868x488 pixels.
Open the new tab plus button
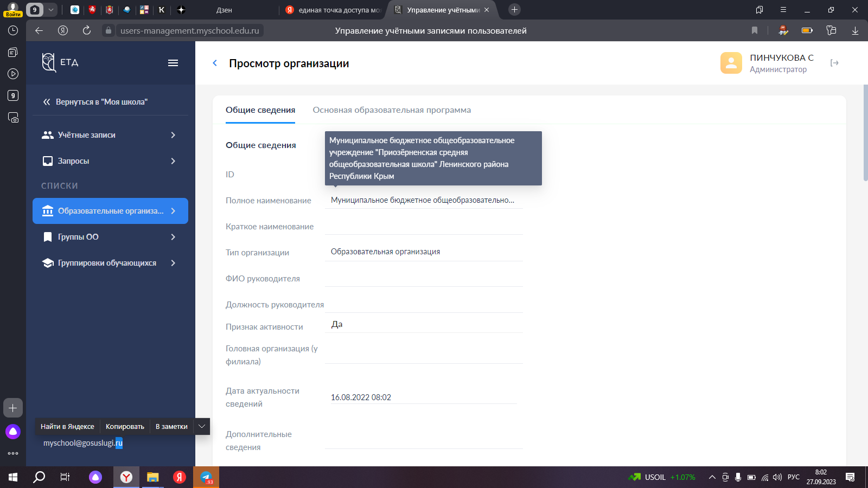pyautogui.click(x=515, y=10)
